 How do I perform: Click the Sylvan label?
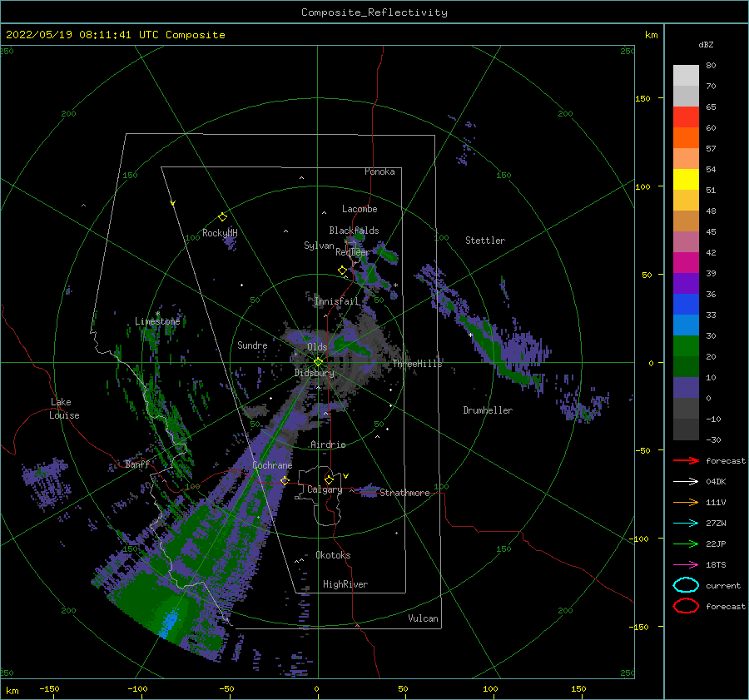[319, 246]
